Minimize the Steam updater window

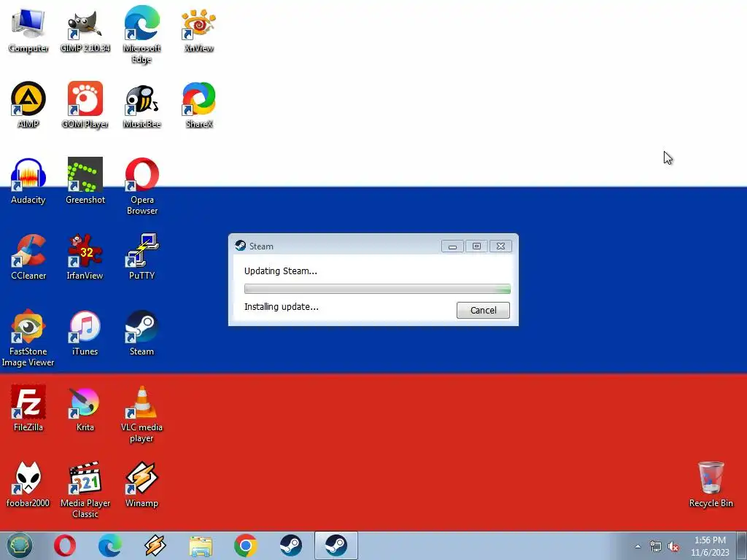452,246
